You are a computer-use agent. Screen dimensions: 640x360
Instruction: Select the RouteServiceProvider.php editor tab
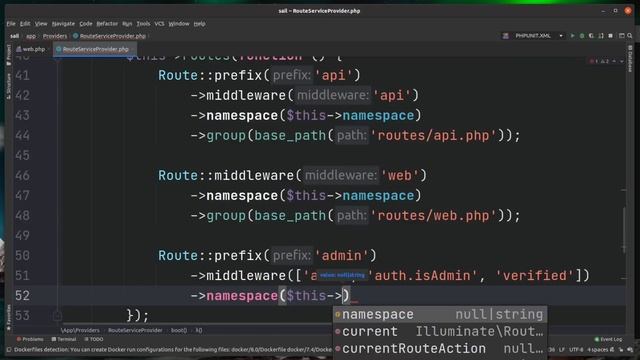(95, 49)
